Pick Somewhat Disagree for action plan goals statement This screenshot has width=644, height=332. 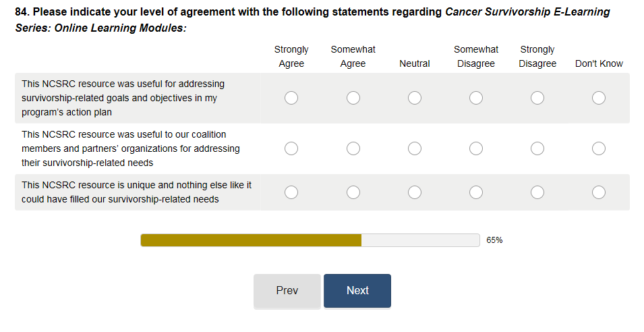pos(476,99)
